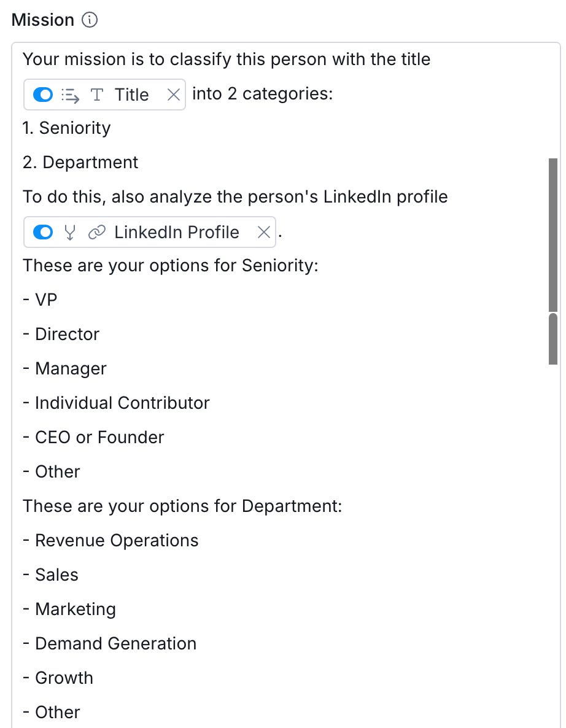The height and width of the screenshot is (728, 566).
Task: Select the Title chip label
Action: [x=131, y=95]
